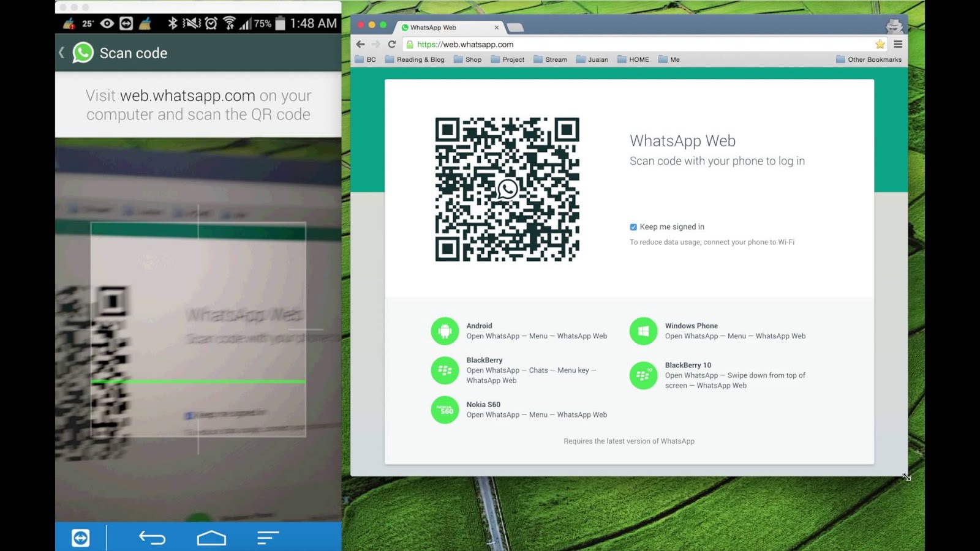Open the Jualan bookmark folder
Screen dimensions: 980x551
click(x=592, y=59)
